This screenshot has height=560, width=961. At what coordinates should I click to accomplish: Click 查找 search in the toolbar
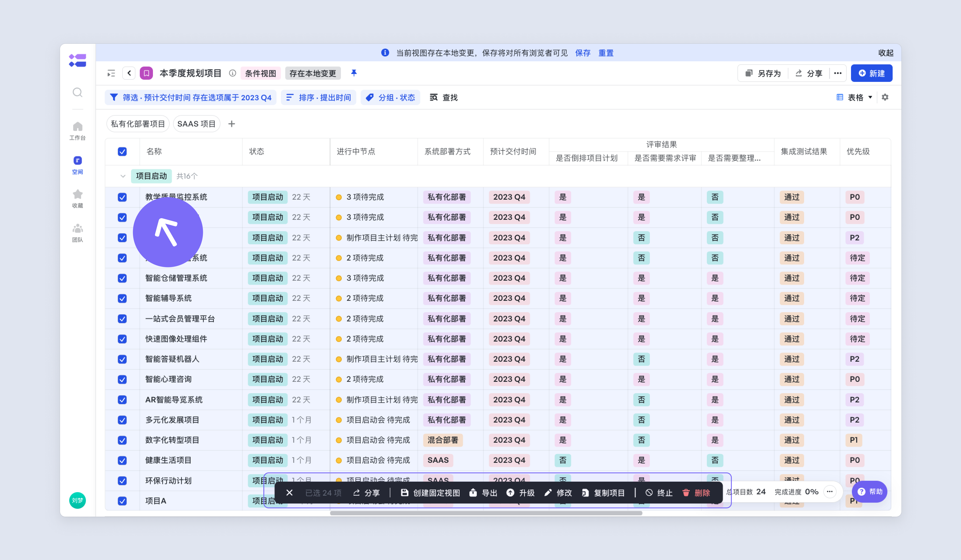click(x=443, y=97)
